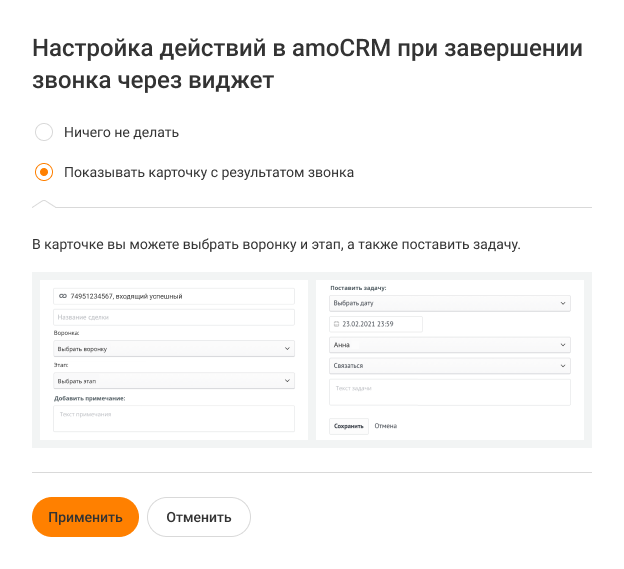Click the 'Поставить задачу:' label

click(358, 287)
